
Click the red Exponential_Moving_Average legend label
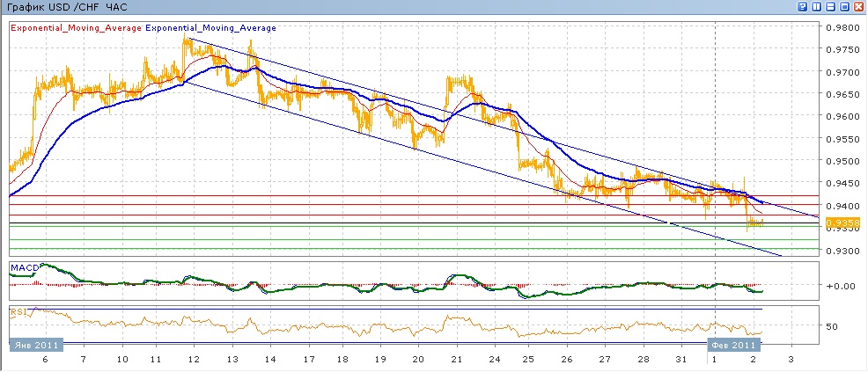pos(76,28)
